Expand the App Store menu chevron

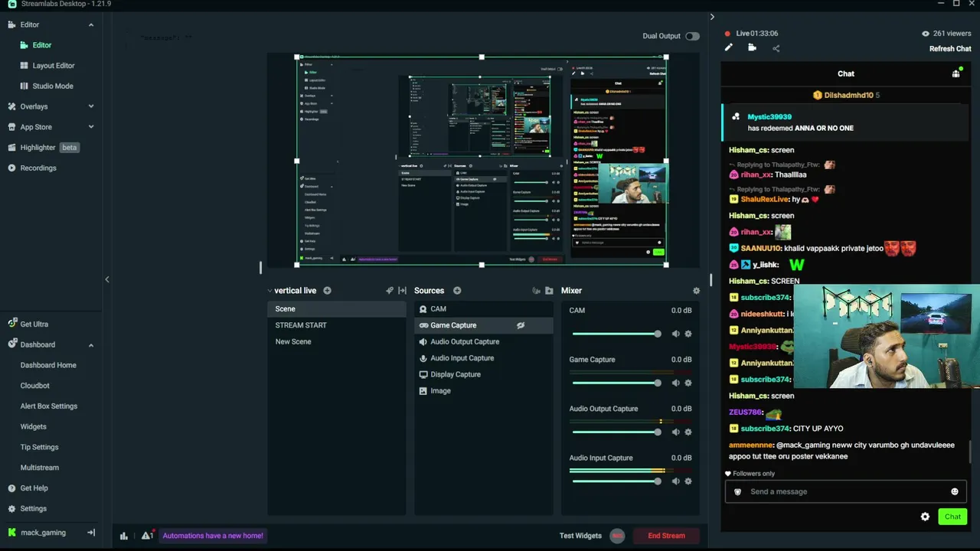pos(91,127)
